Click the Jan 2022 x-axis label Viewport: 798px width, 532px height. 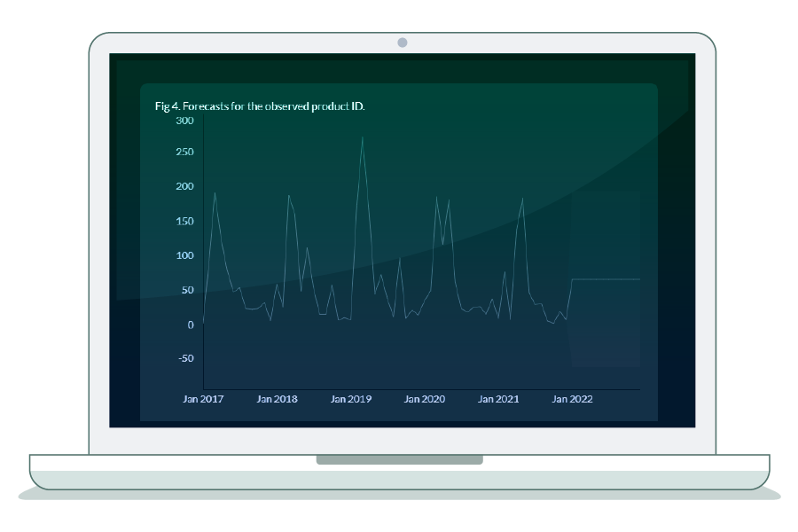573,399
